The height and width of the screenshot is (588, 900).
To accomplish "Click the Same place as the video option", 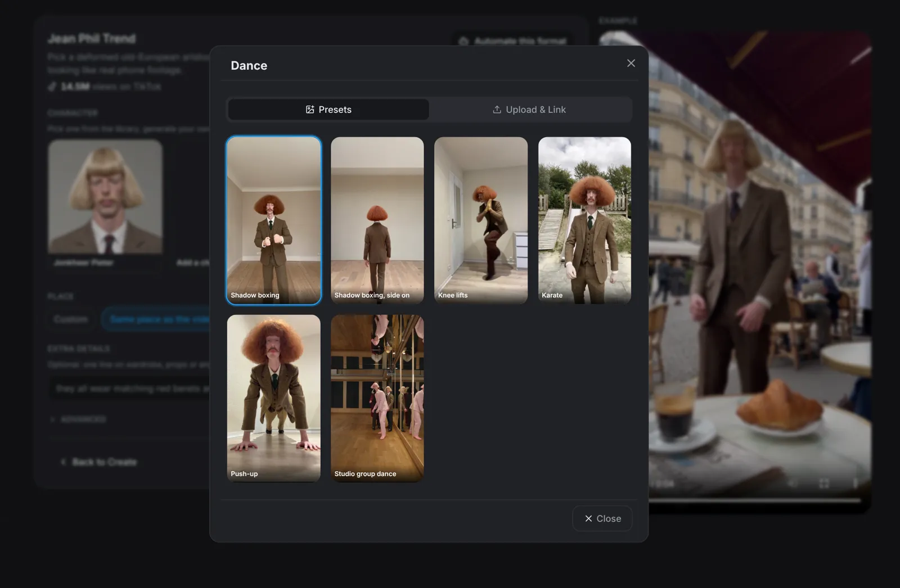I will pyautogui.click(x=156, y=319).
